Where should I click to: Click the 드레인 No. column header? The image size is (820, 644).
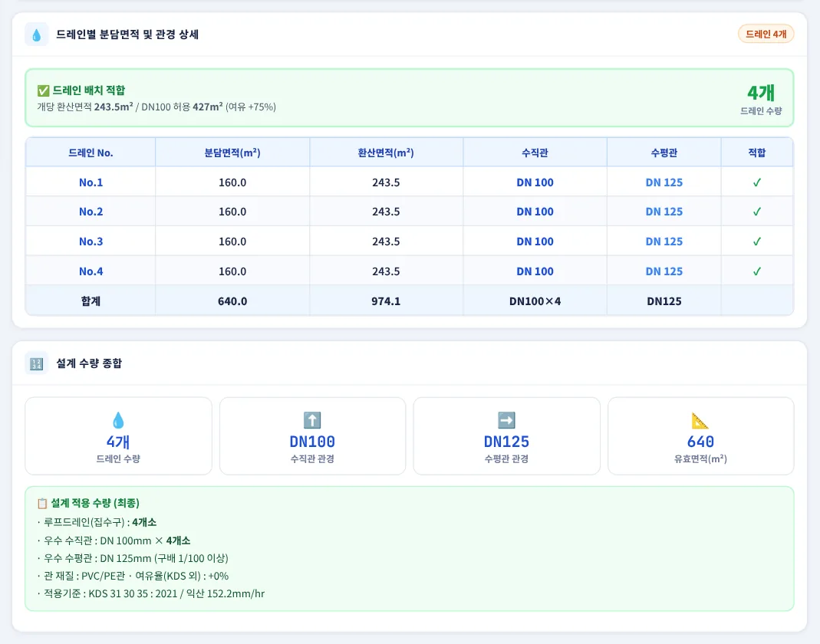91,153
